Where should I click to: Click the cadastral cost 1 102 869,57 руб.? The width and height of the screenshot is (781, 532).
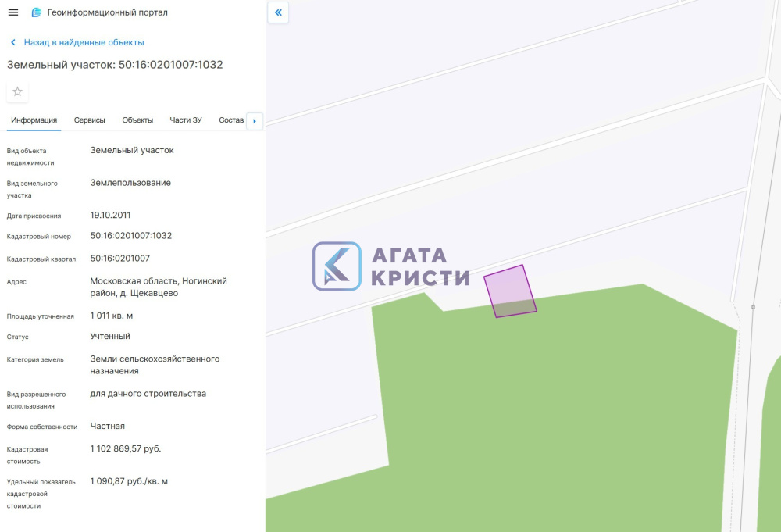[x=126, y=448]
